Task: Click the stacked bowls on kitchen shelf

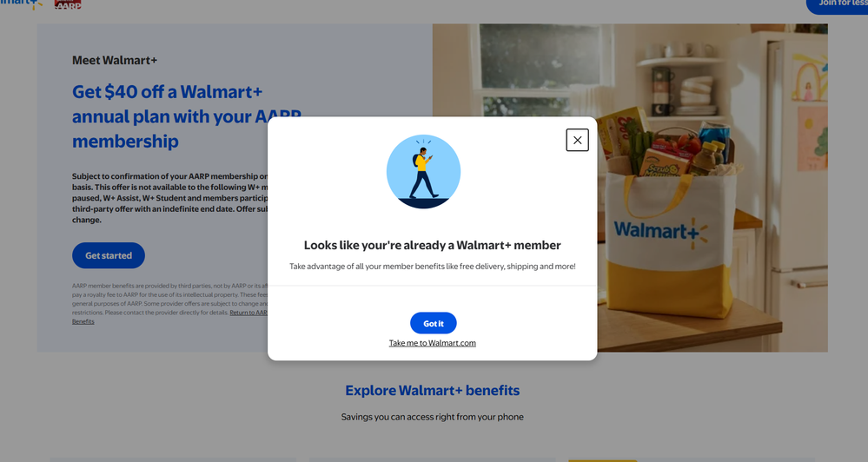Action: (696, 90)
